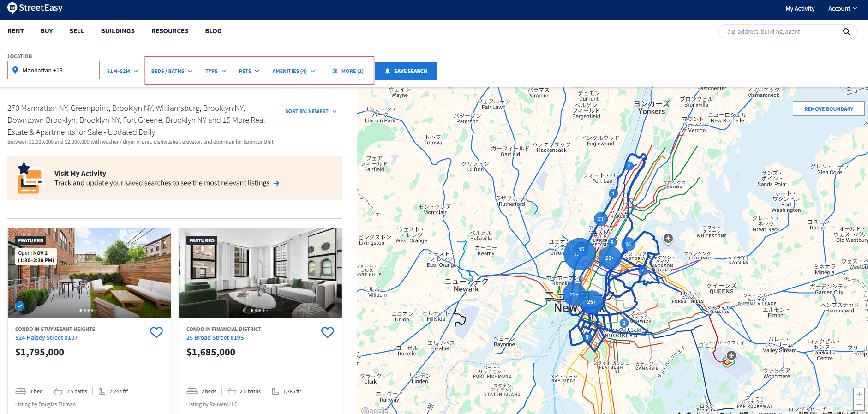Click the Visit My Activity arrow icon
868x414 pixels.
(x=276, y=183)
